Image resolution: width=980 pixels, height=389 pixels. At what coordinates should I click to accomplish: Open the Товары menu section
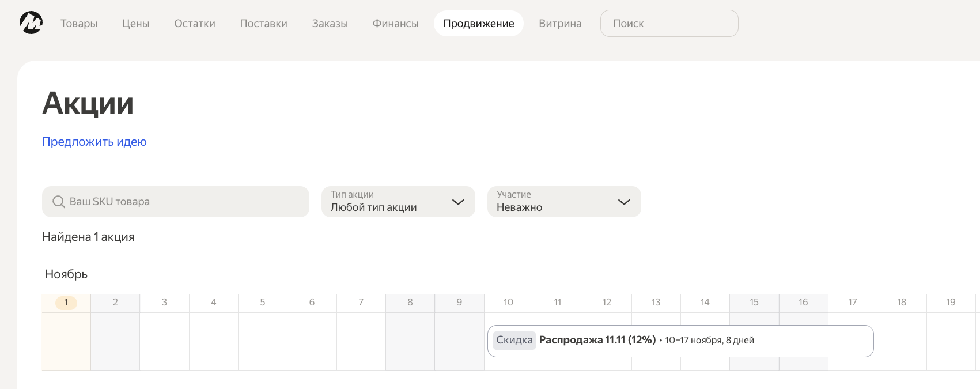[79, 24]
